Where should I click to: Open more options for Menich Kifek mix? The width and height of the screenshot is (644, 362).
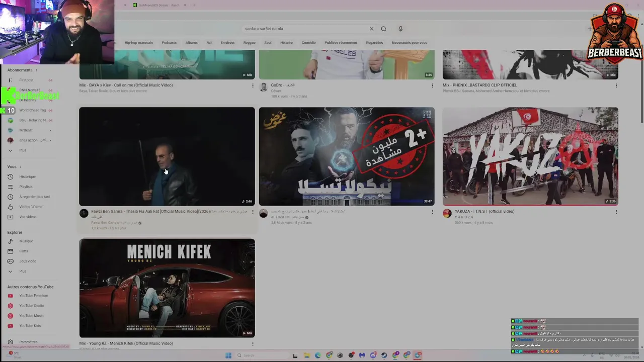253,344
